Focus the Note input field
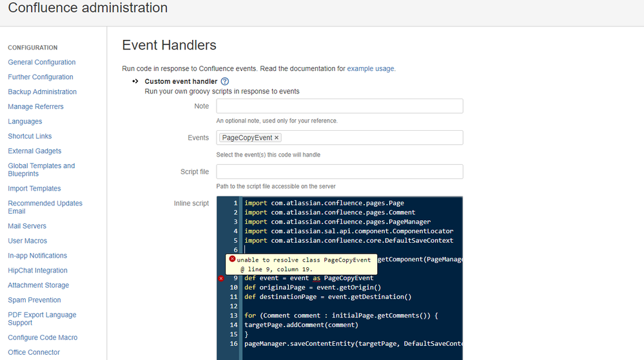This screenshot has height=360, width=644. point(340,106)
